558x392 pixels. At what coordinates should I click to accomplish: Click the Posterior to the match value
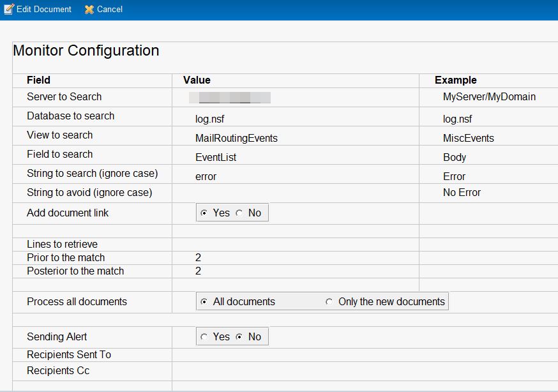tap(199, 271)
